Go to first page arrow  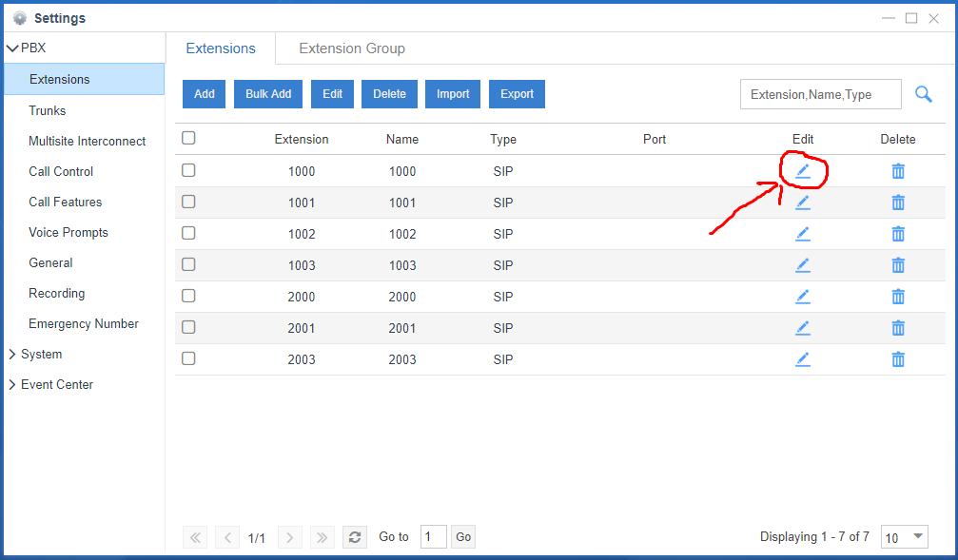coord(195,537)
